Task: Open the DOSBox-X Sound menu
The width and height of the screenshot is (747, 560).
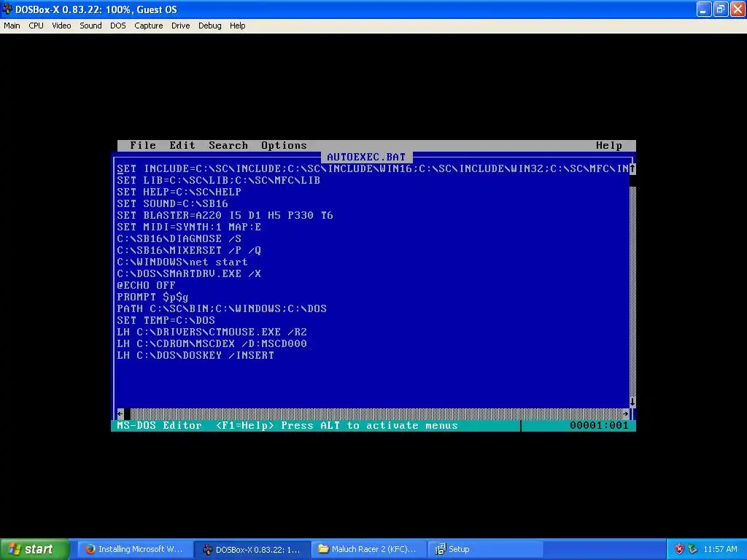Action: pos(90,26)
